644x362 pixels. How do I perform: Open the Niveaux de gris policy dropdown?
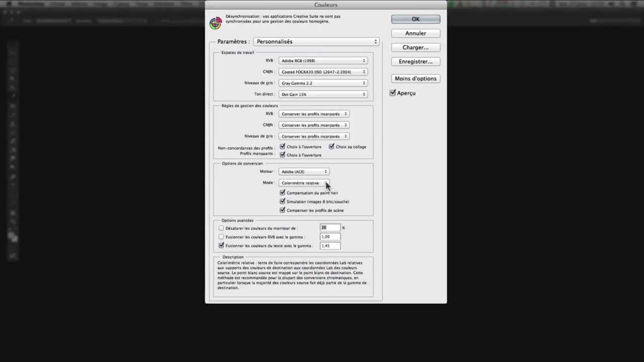coord(314,136)
